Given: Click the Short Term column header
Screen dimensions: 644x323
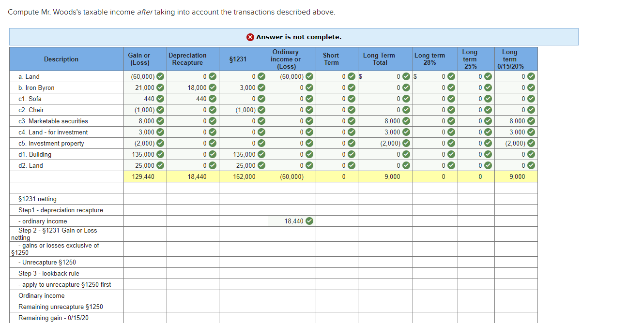Looking at the screenshot, I should pyautogui.click(x=337, y=59).
